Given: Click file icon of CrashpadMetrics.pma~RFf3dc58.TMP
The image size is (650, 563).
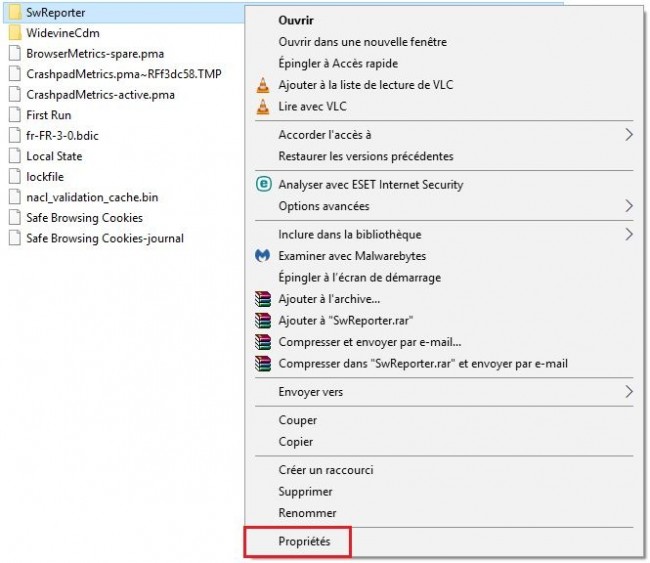Looking at the screenshot, I should pyautogui.click(x=15, y=74).
